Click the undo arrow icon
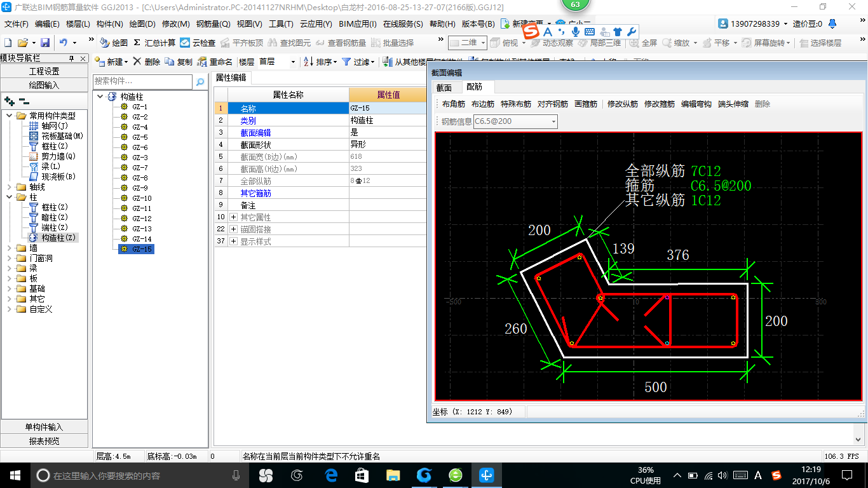 [64, 43]
